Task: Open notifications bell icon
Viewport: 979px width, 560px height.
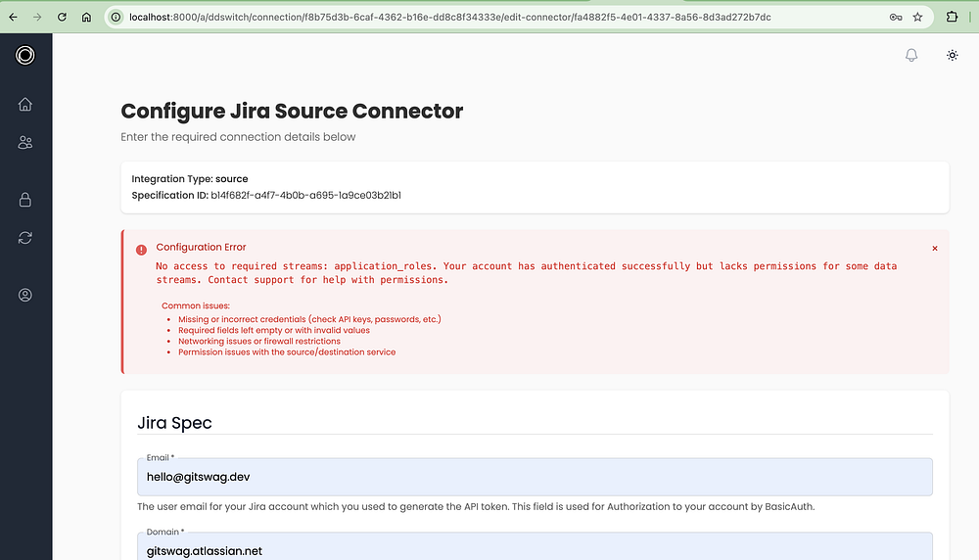Action: 911,56
